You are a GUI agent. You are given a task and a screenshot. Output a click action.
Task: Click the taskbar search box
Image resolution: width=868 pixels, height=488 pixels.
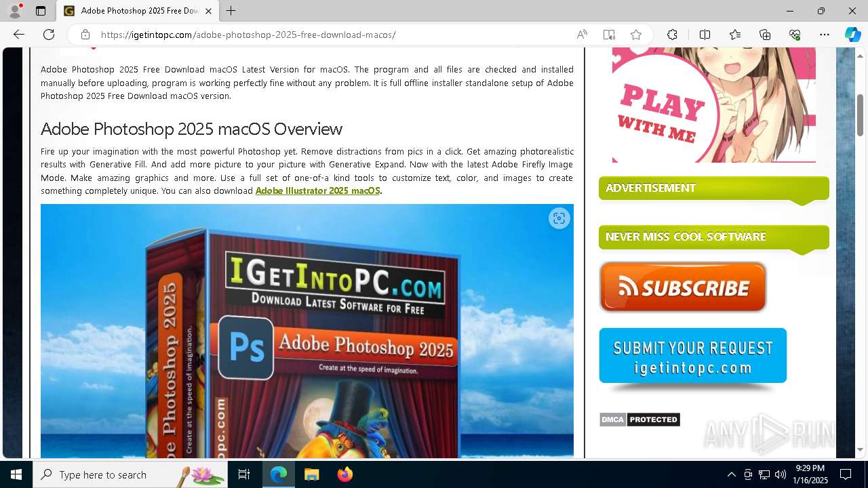(x=130, y=474)
